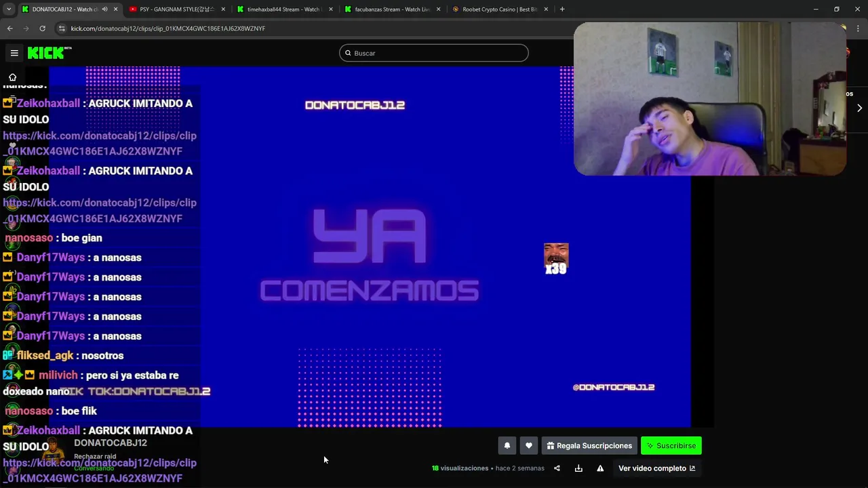Click chat message 'fliksed_agk : nosotros'

pos(64,355)
